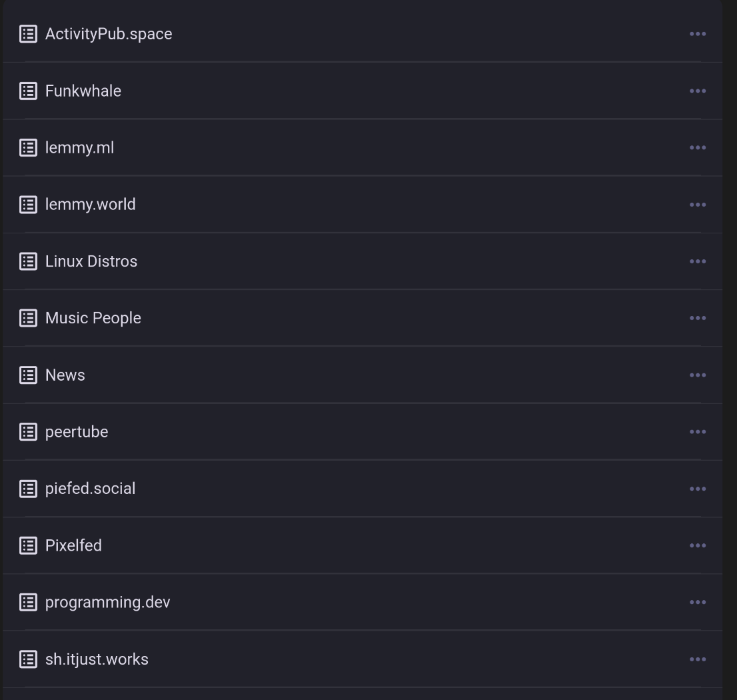View the Linux Distros list
737x700 pixels.
coord(91,261)
